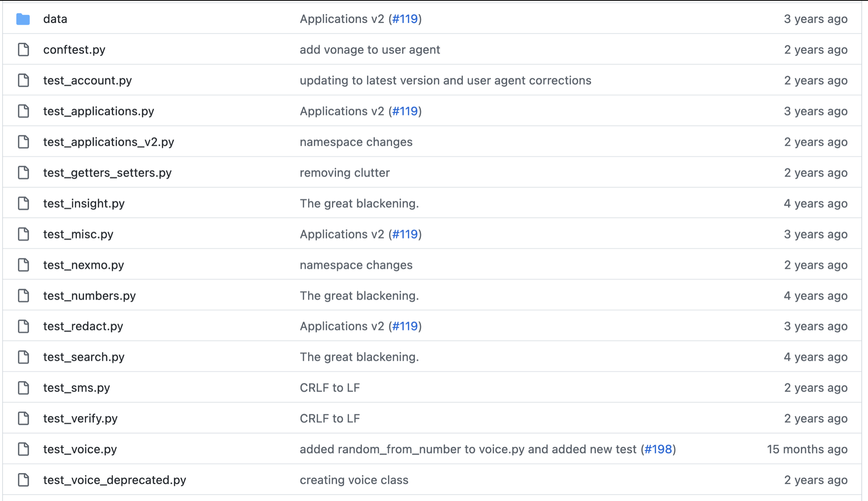This screenshot has height=501, width=868.
Task: Click the test_nexmo.py file icon
Action: 23,265
